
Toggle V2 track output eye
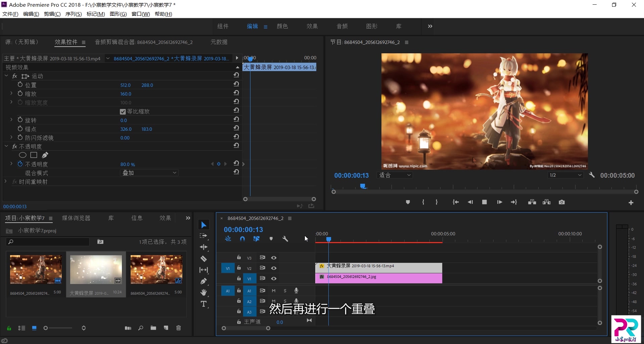274,268
